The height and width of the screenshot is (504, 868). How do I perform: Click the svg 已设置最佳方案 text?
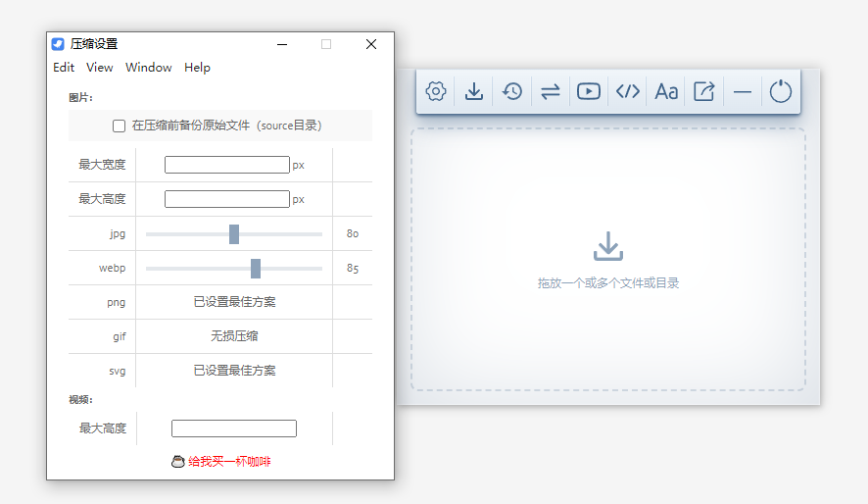tap(235, 371)
